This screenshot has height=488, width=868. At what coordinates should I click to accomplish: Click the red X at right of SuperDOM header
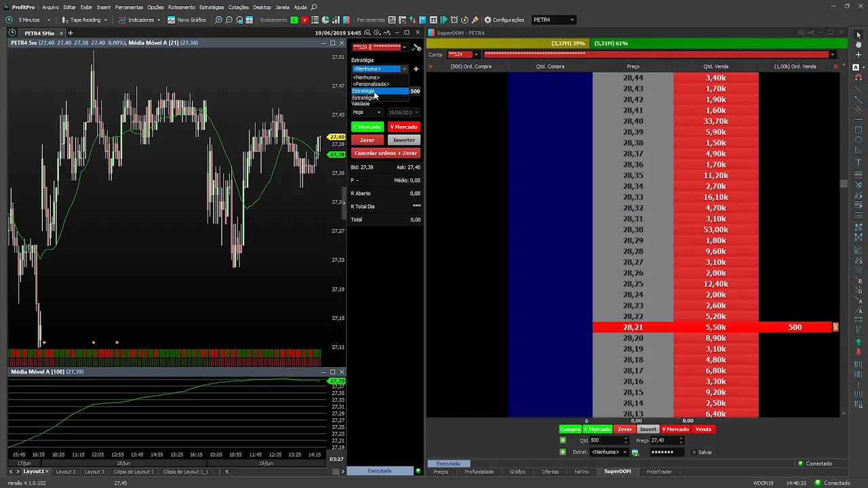point(835,66)
